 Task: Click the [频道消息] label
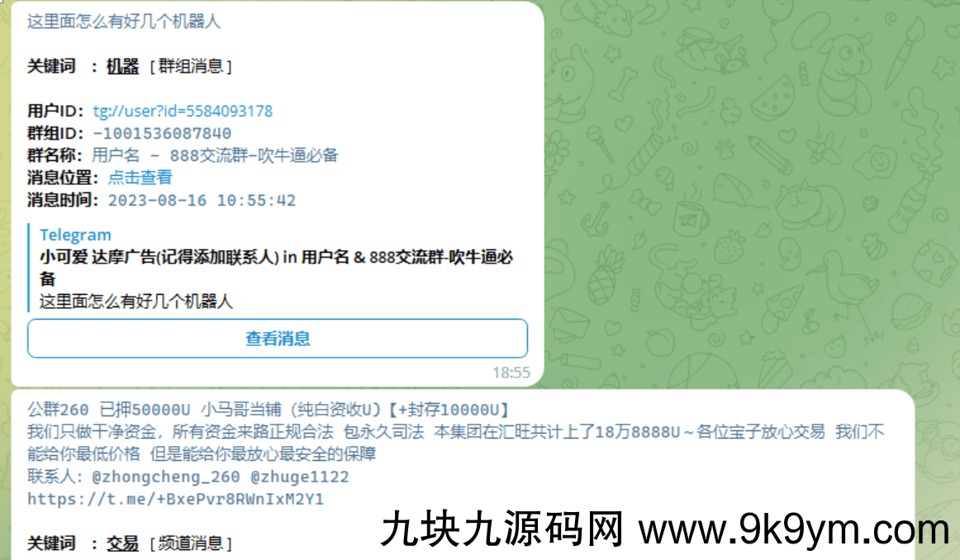(191, 543)
